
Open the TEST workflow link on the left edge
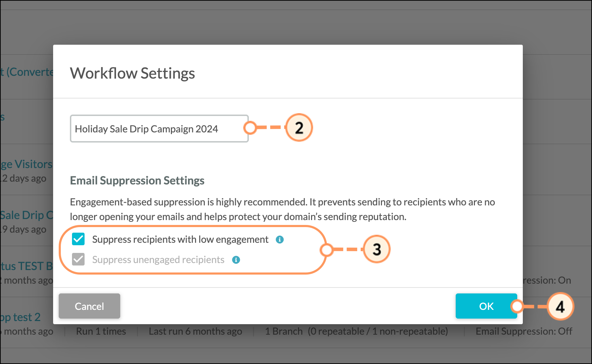(x=27, y=266)
